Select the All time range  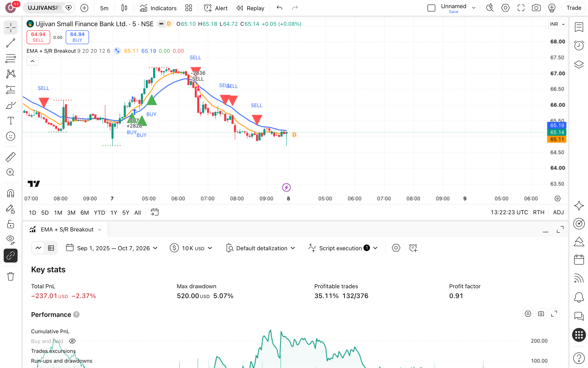[x=138, y=212]
